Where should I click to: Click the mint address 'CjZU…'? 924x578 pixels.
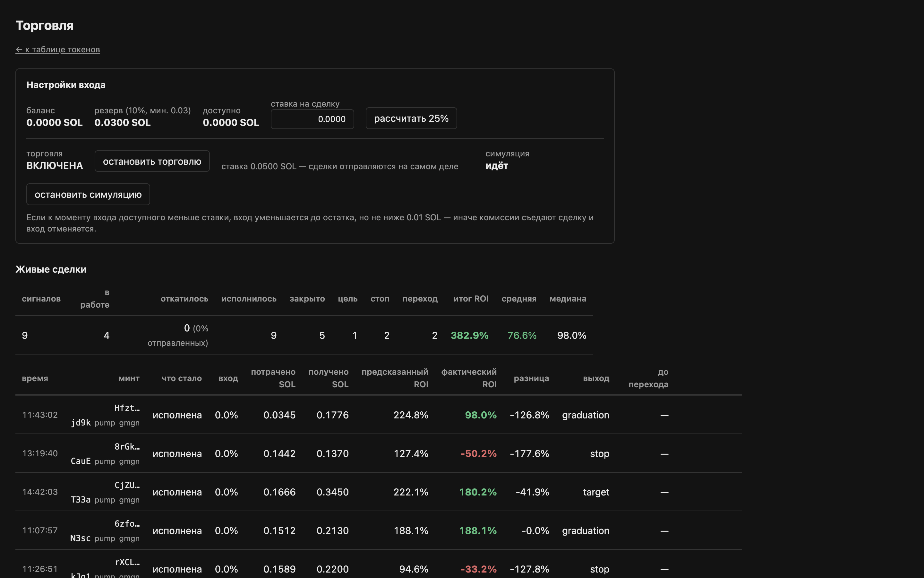point(127,486)
